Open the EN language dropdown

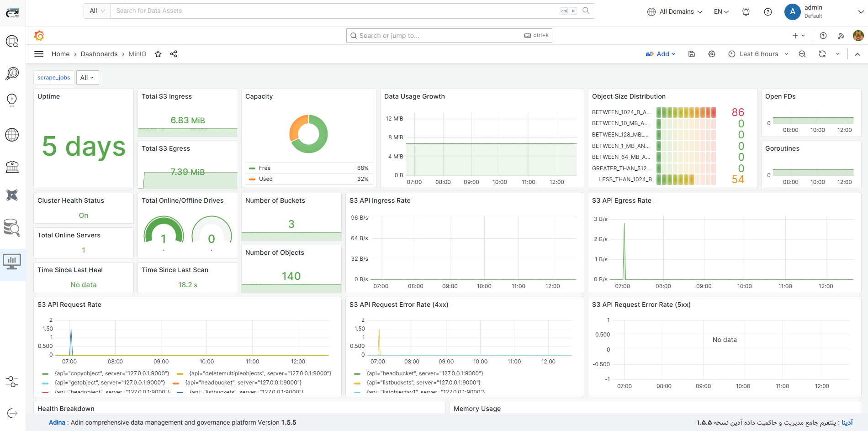(721, 12)
